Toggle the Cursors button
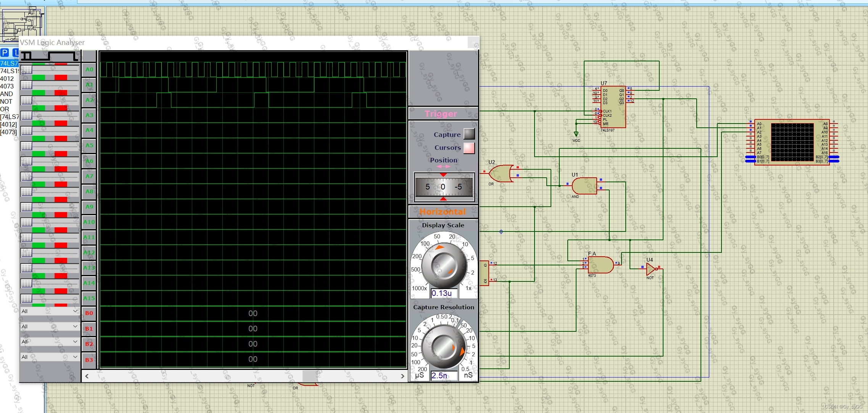 (x=469, y=148)
